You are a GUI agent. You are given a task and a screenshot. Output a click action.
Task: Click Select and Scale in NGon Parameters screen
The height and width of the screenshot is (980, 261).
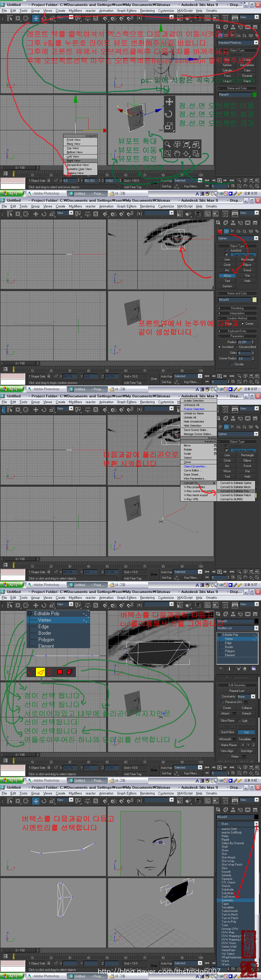pos(51,214)
